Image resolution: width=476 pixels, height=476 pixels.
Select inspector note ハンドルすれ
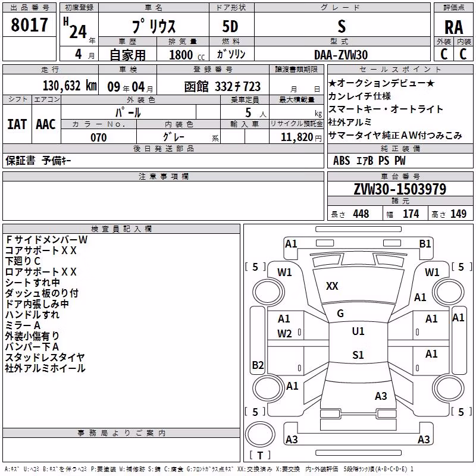[32, 315]
